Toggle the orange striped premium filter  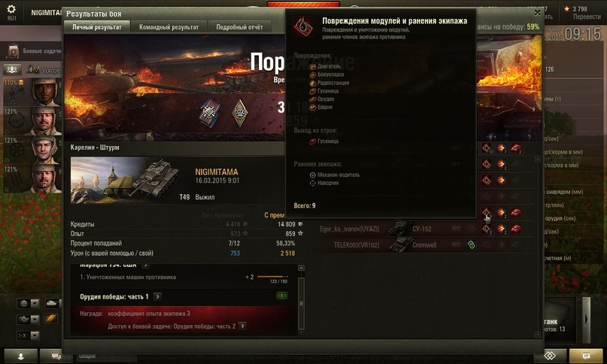(x=50, y=319)
